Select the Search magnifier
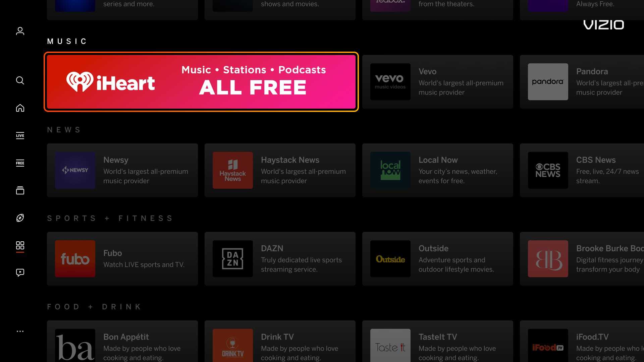 [20, 80]
